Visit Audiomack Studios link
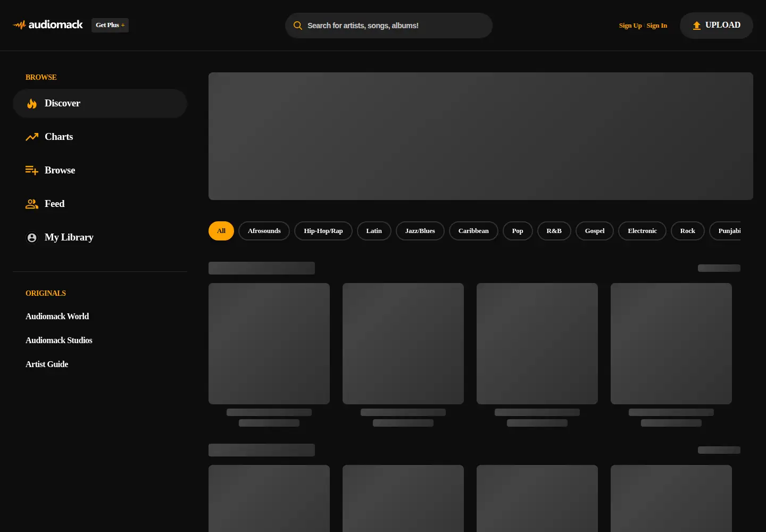The image size is (766, 532). click(59, 340)
